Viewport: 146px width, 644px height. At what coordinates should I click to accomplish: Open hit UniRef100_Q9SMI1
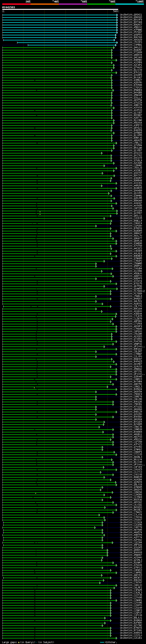point(131,15)
